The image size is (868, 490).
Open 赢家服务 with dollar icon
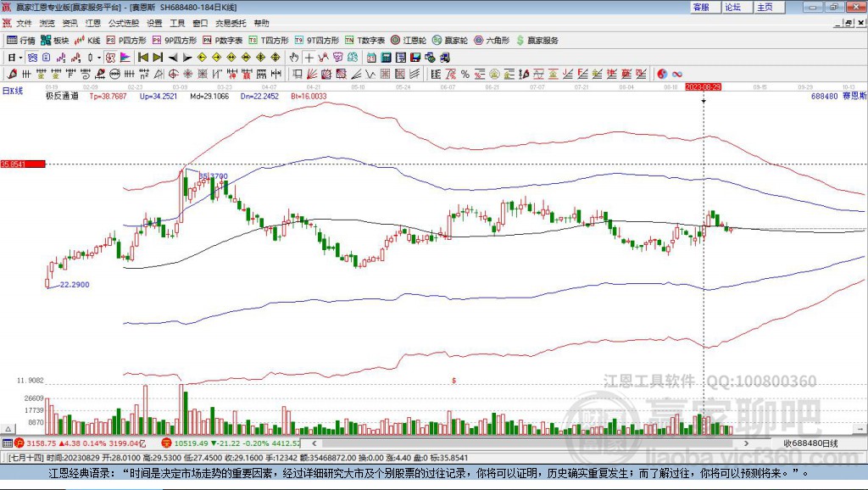[537, 41]
